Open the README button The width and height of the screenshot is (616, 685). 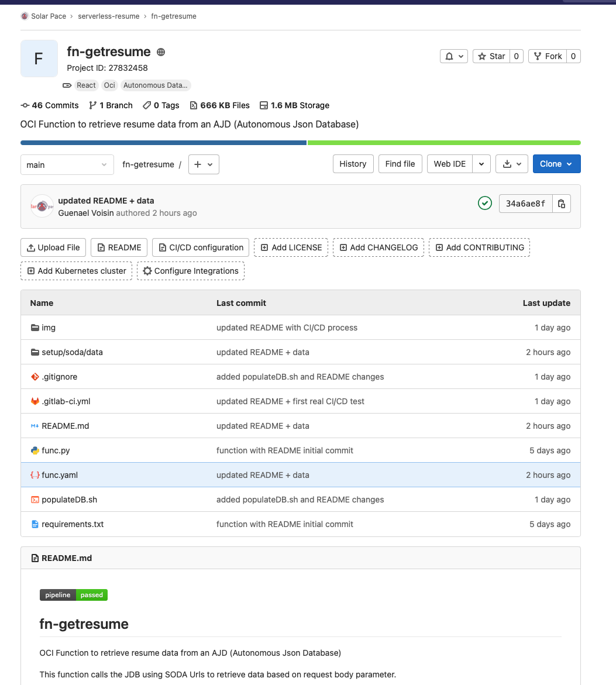pos(119,247)
